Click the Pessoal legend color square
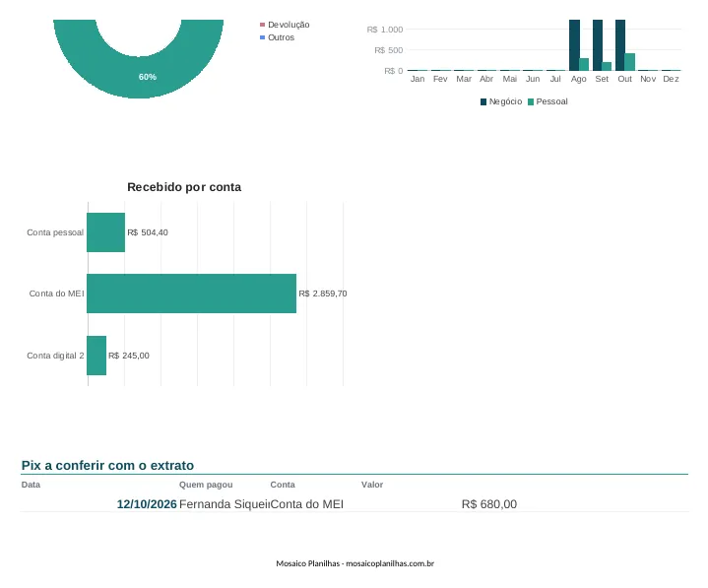This screenshot has width=708, height=588. (531, 102)
